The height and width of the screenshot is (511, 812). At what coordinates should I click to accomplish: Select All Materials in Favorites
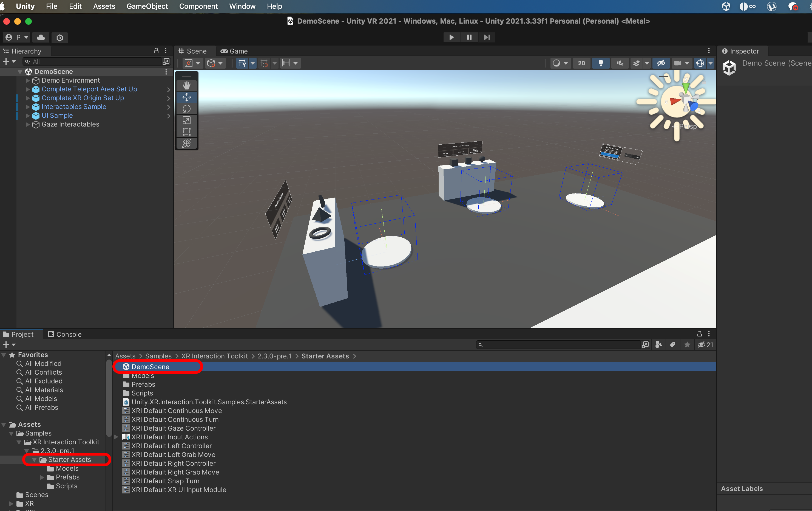click(44, 390)
